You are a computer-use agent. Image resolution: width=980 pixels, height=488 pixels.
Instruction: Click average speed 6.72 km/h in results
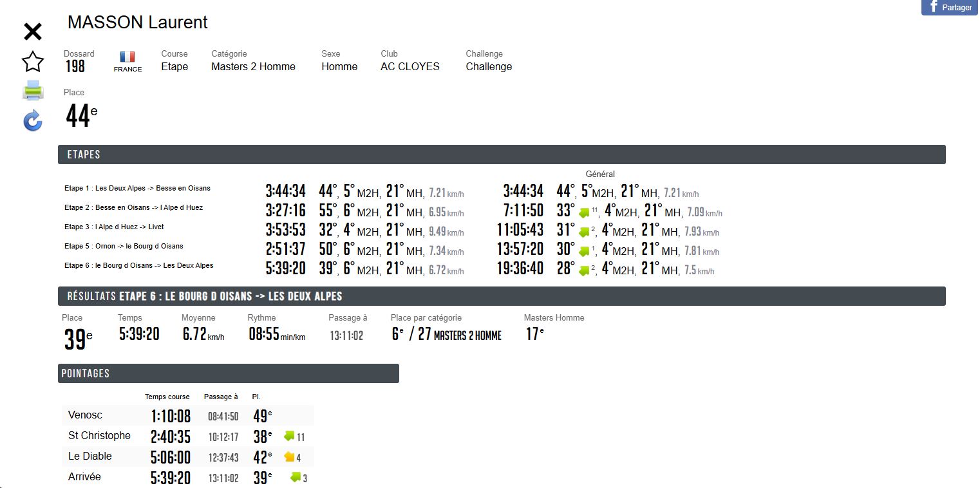203,334
